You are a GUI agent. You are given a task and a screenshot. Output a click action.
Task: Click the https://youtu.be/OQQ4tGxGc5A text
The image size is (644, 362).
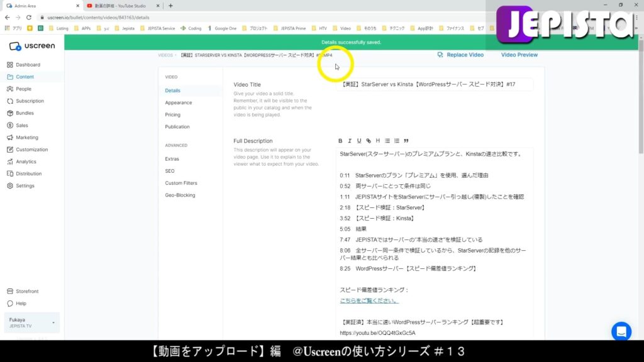pyautogui.click(x=377, y=333)
